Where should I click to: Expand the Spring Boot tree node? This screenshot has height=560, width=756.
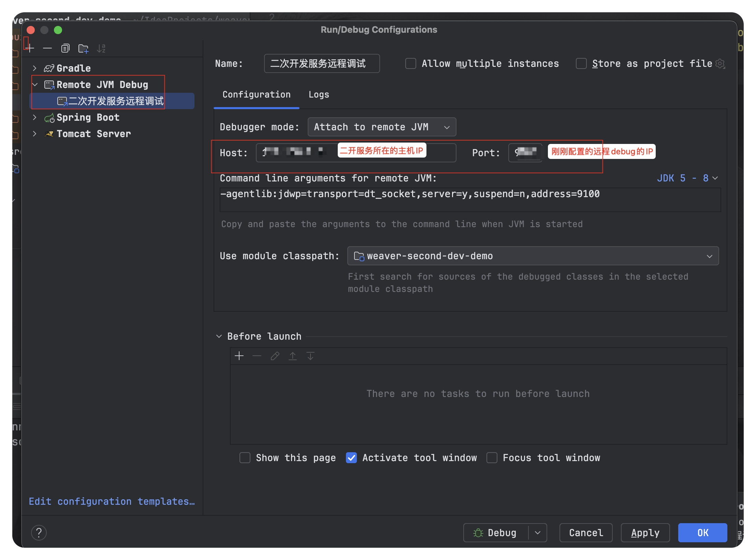point(34,117)
